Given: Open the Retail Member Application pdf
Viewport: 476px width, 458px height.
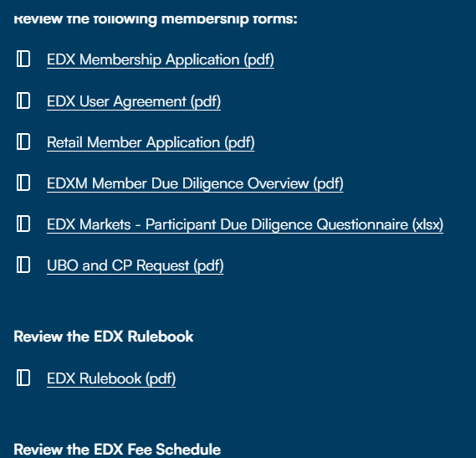Looking at the screenshot, I should [151, 142].
